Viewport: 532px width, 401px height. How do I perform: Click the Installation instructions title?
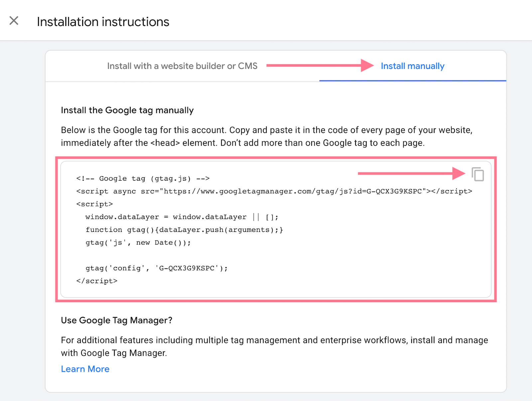(x=103, y=22)
